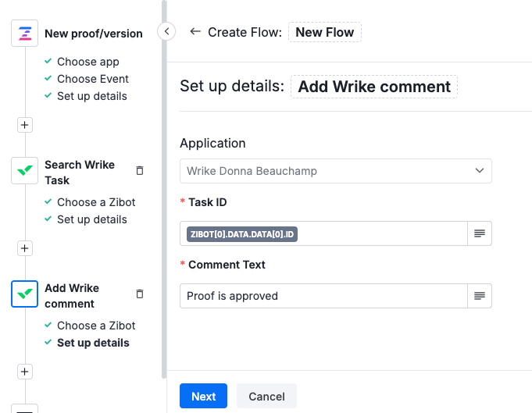Open variable picker for Comment Text
Image resolution: width=532 pixels, height=413 pixels.
point(480,296)
